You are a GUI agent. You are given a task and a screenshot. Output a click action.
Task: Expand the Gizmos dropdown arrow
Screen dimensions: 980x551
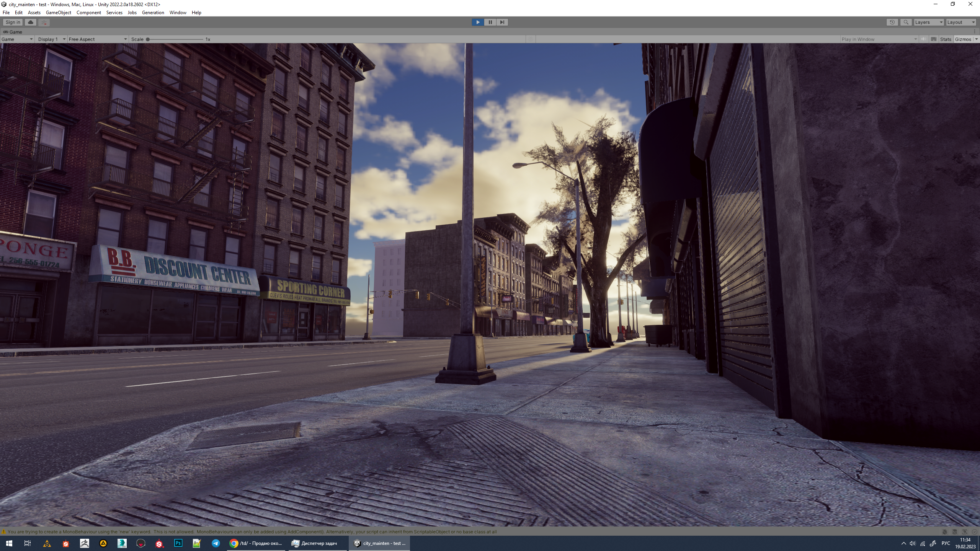pyautogui.click(x=976, y=39)
